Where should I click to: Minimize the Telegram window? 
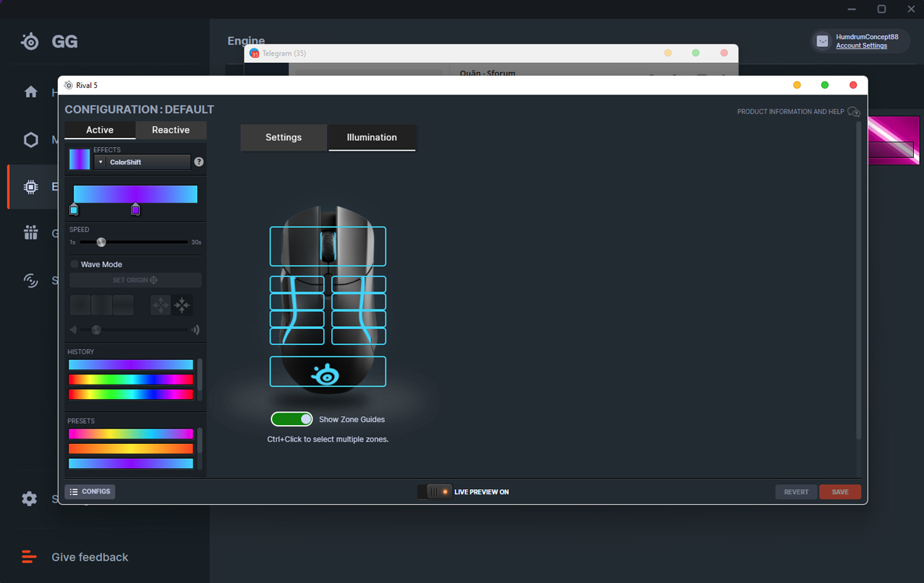tap(668, 53)
